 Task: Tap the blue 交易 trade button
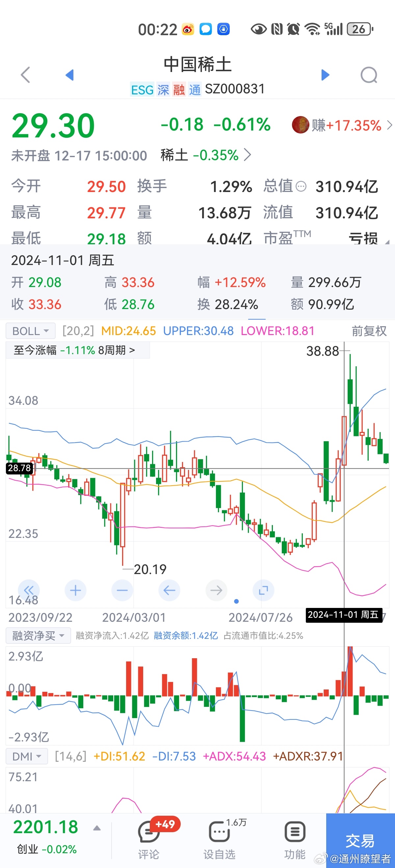(x=360, y=840)
